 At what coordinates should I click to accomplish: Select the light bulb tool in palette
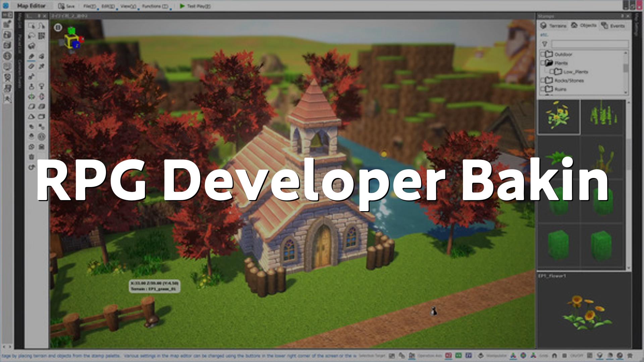[x=42, y=86]
